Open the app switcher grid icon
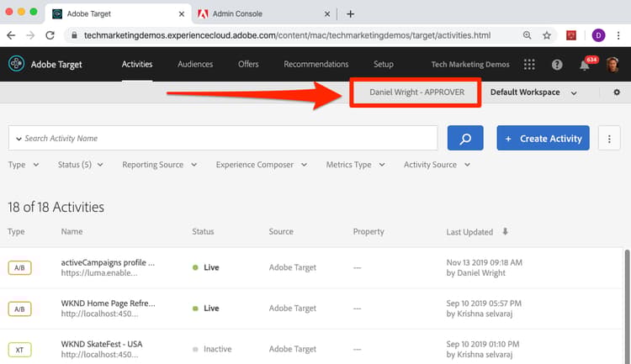The width and height of the screenshot is (631, 364). [x=529, y=65]
